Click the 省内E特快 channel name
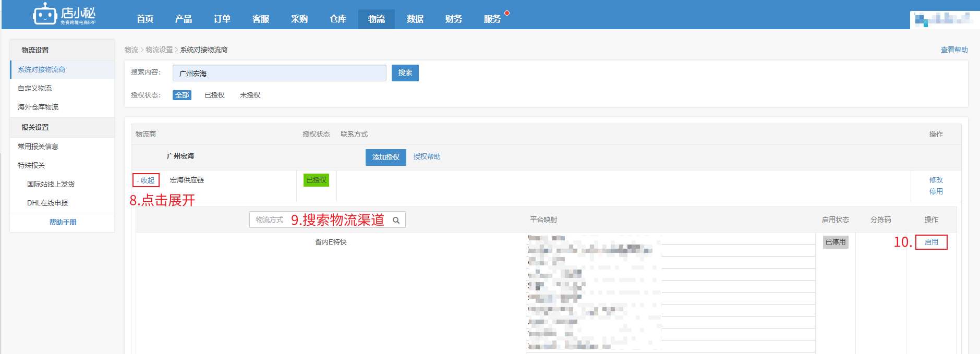Viewport: 980px width, 354px height. point(331,242)
